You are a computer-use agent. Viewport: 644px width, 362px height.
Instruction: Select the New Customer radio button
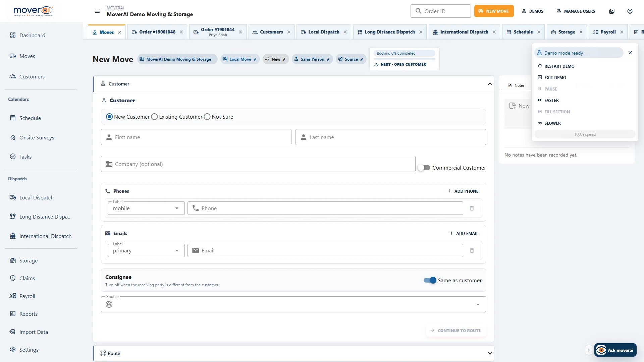click(x=109, y=117)
